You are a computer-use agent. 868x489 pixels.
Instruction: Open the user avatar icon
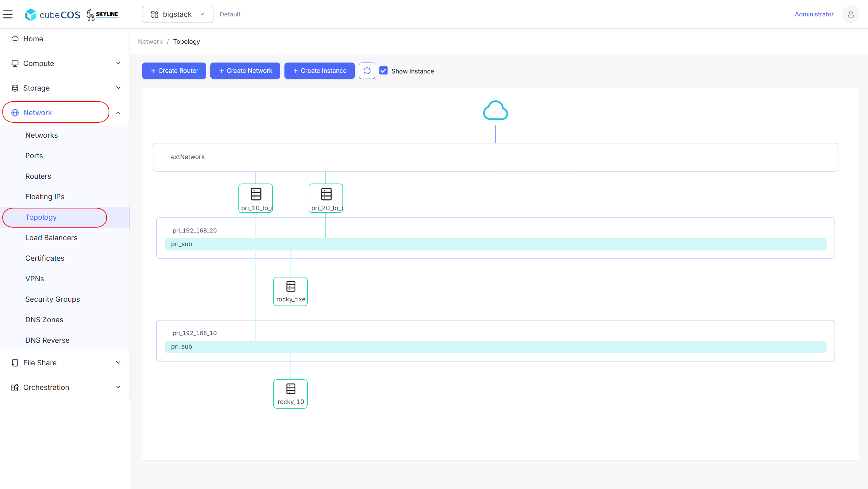click(x=851, y=14)
